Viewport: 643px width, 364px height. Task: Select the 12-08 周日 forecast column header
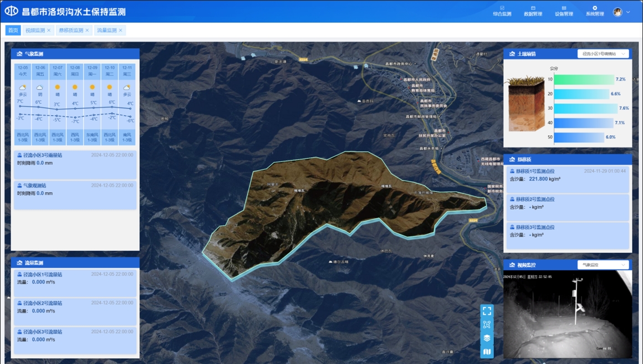click(75, 71)
